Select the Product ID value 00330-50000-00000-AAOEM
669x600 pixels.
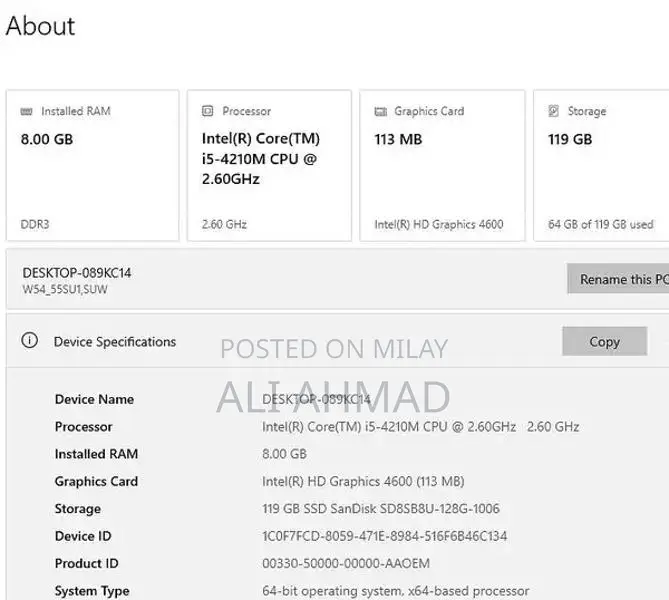coord(345,564)
